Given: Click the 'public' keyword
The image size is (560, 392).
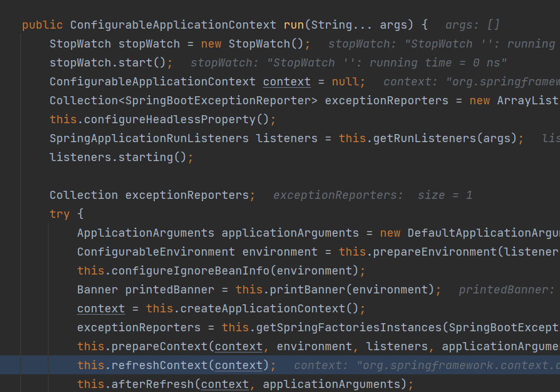Looking at the screenshot, I should 42,25.
